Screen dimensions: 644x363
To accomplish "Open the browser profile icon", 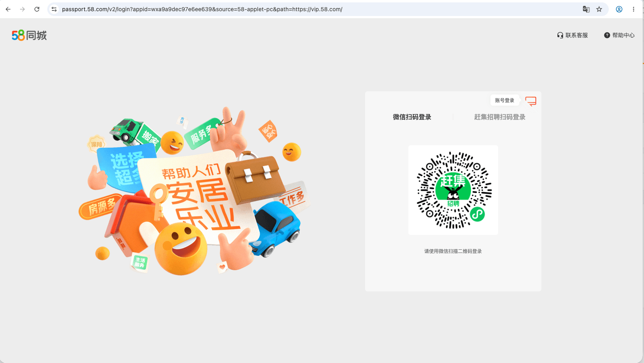I will pyautogui.click(x=619, y=9).
